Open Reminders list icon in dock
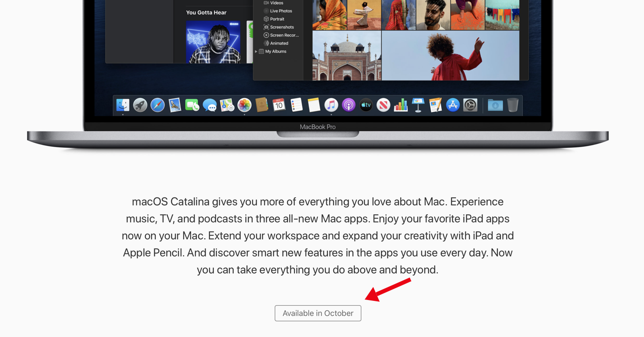 [296, 105]
